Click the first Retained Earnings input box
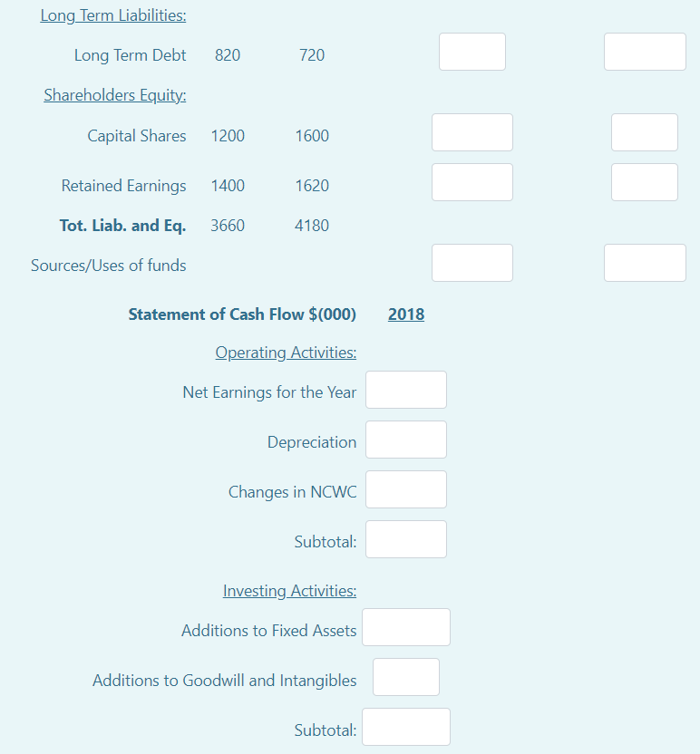 [472, 181]
